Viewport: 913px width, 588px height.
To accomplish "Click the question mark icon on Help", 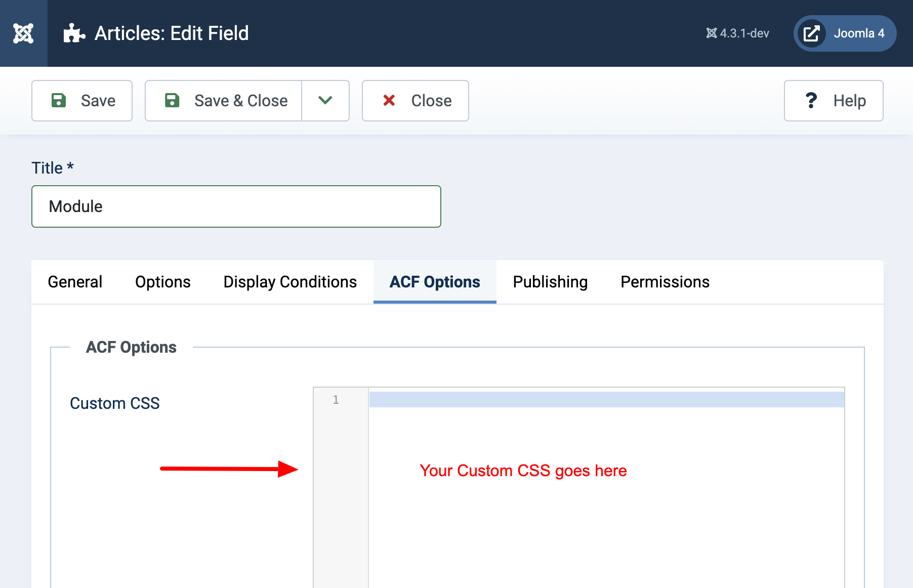I will click(811, 100).
